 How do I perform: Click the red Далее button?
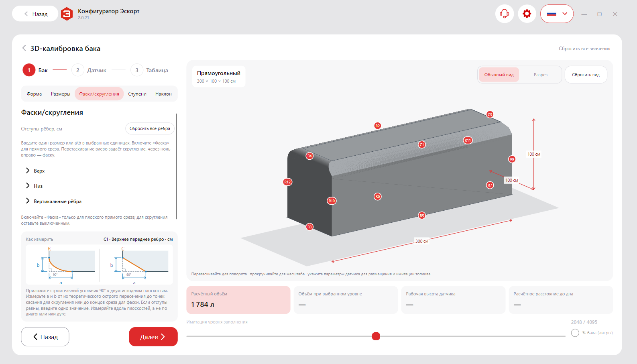[x=153, y=337]
